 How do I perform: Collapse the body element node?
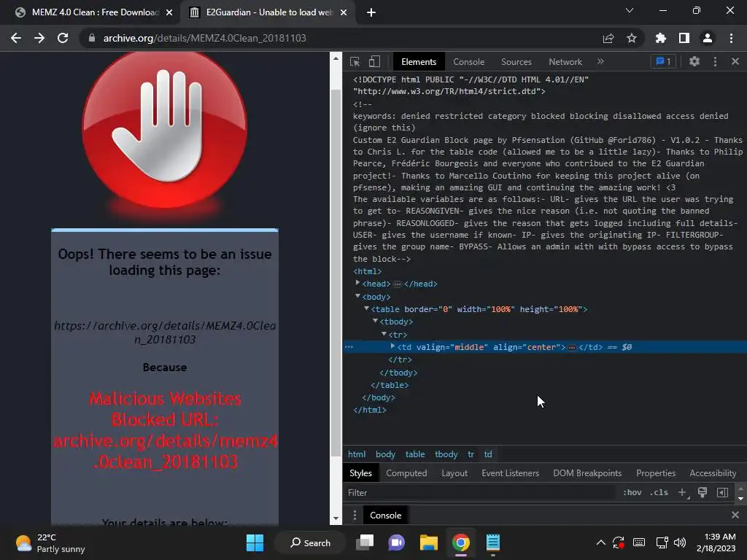pyautogui.click(x=357, y=296)
